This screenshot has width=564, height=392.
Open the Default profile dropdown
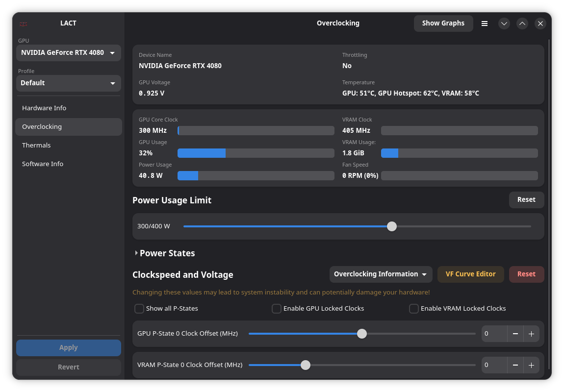point(68,83)
